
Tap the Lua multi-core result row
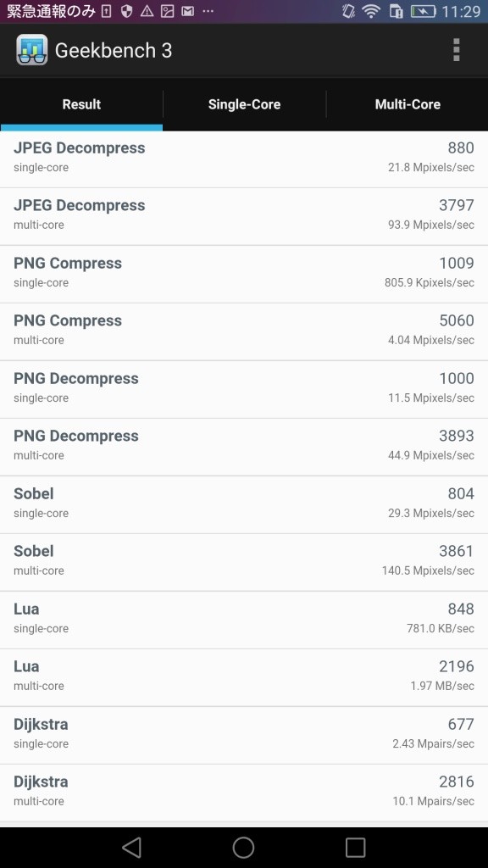244,677
